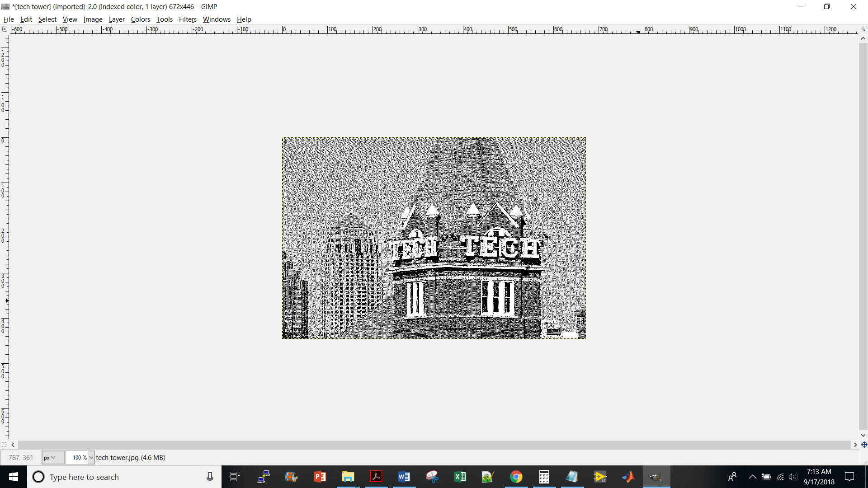
Task: Open the Layer menu
Action: coord(117,19)
